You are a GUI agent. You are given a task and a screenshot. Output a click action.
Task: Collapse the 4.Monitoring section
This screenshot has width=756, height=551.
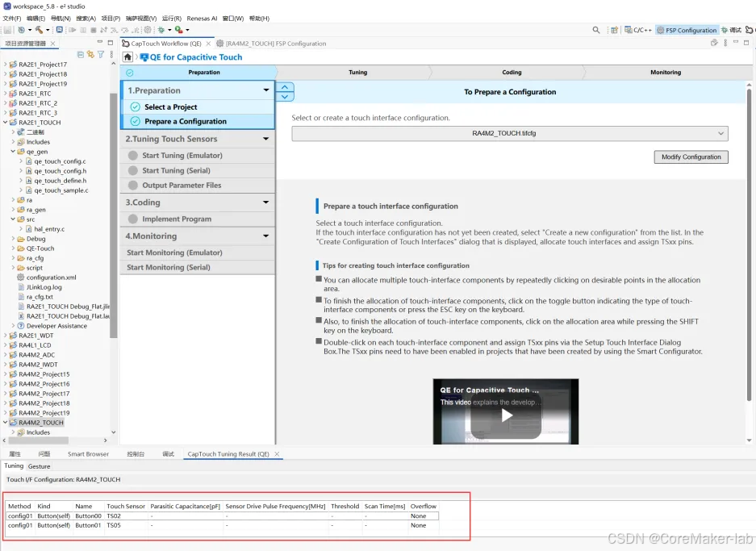pyautogui.click(x=266, y=236)
